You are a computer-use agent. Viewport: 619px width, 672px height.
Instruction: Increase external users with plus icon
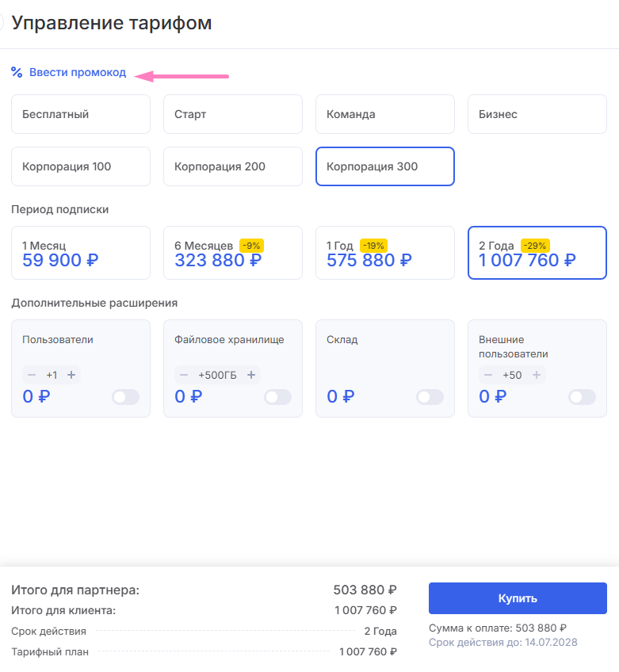coord(537,375)
